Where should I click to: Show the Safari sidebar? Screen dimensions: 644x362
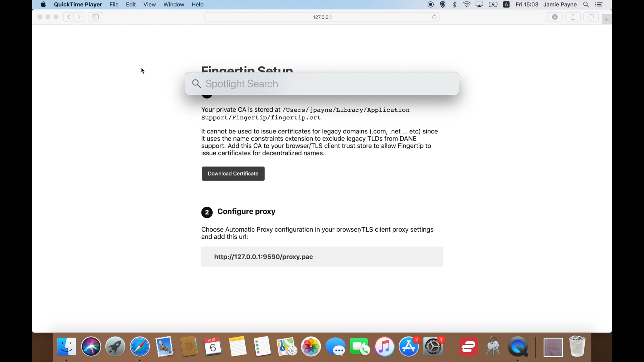[x=96, y=17]
